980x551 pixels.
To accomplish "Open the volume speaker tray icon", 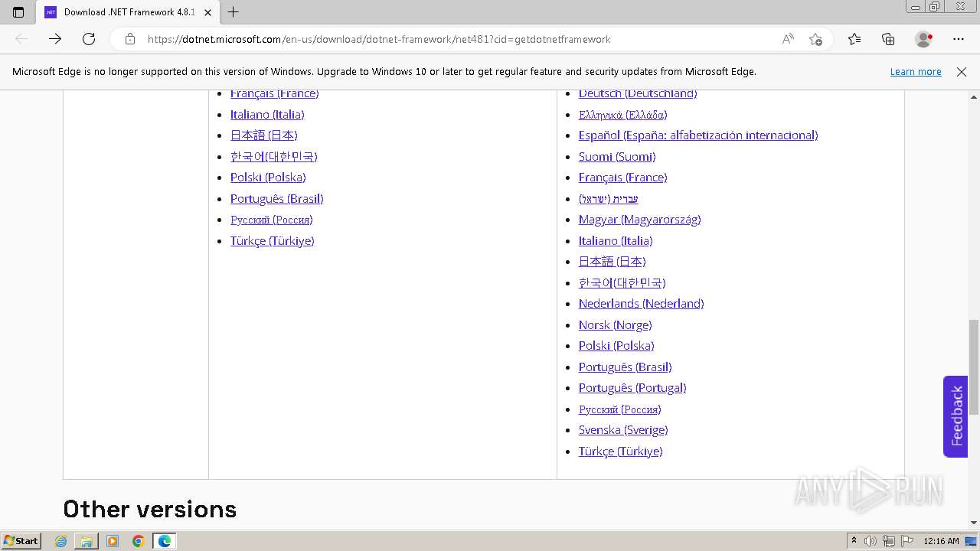I will (x=871, y=541).
